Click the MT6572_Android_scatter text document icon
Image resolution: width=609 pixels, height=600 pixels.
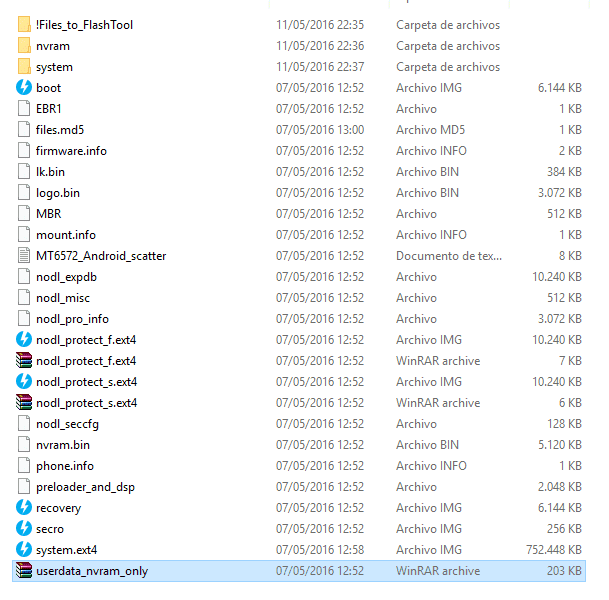coord(24,256)
